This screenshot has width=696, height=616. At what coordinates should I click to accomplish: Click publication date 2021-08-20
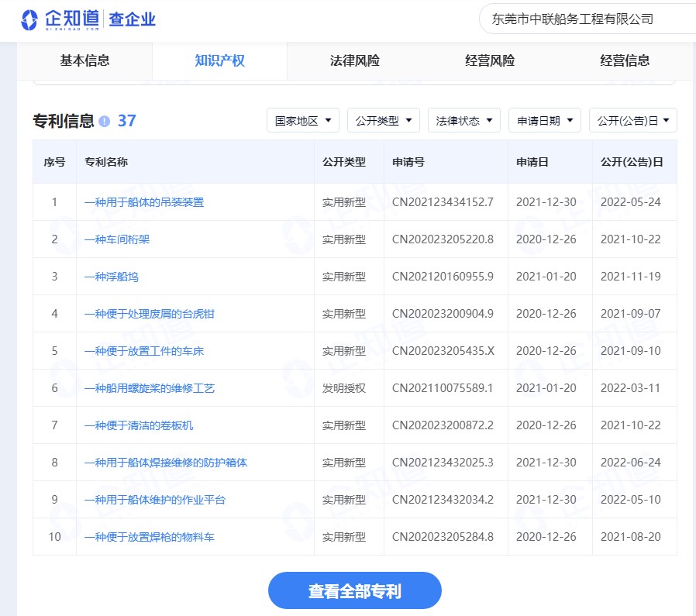[631, 537]
